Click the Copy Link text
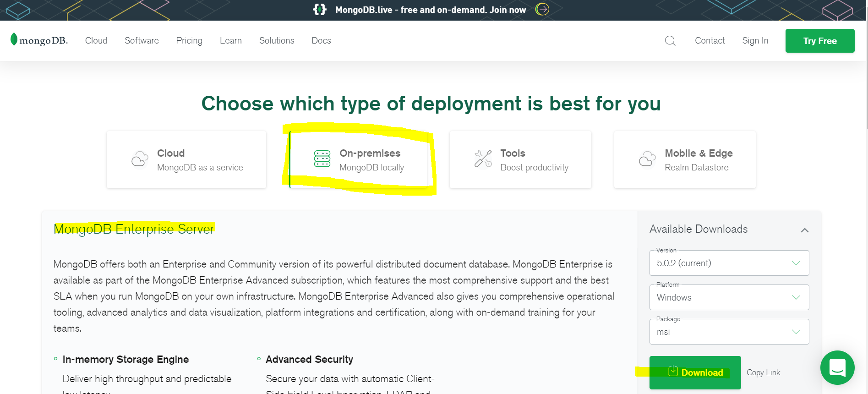Image resolution: width=868 pixels, height=394 pixels. tap(764, 372)
